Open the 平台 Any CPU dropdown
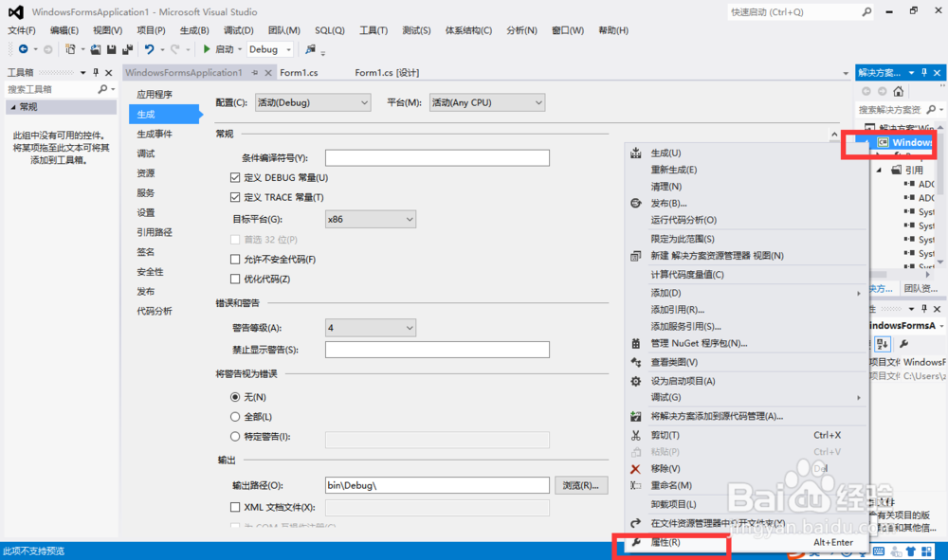 tap(487, 102)
